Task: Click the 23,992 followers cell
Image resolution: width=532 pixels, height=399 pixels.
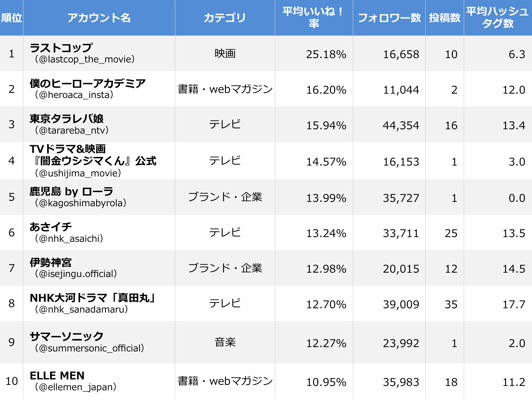Action: (x=401, y=343)
